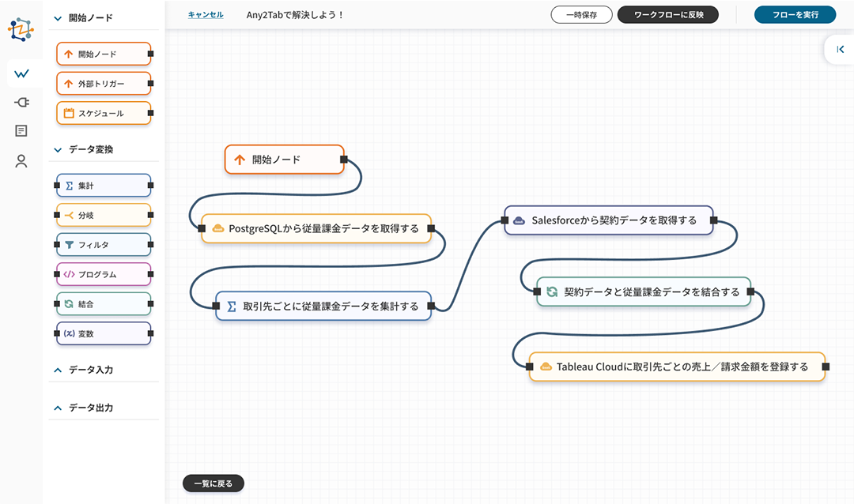This screenshot has width=854, height=504.
Task: Open the connector plug icon in sidebar
Action: (21, 102)
